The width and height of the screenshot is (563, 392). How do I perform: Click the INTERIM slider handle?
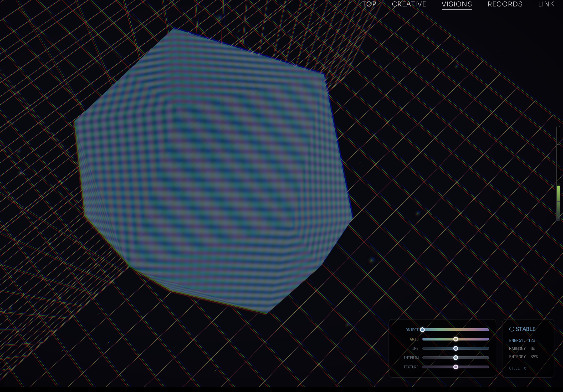[456, 358]
